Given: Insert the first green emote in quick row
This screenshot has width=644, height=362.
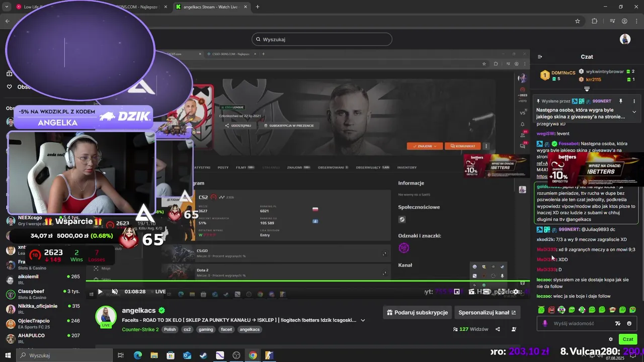Looking at the screenshot, I should pyautogui.click(x=541, y=310).
